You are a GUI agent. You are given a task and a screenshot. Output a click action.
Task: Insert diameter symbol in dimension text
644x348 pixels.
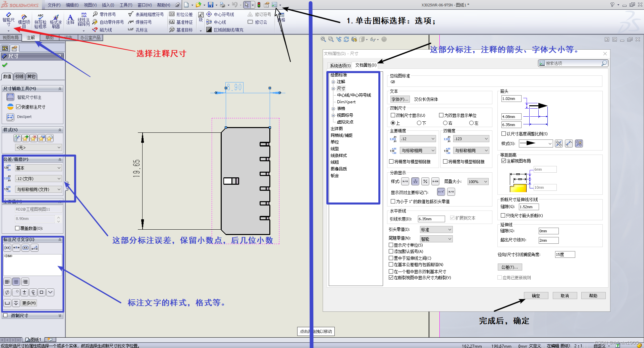point(7,292)
